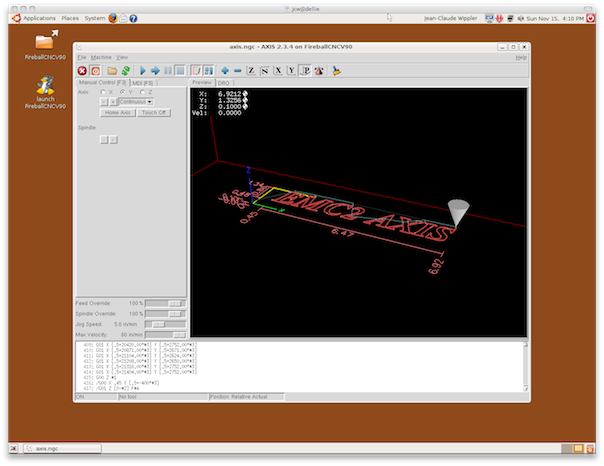Open the FireballCNCV90 desktop folder

[45, 45]
